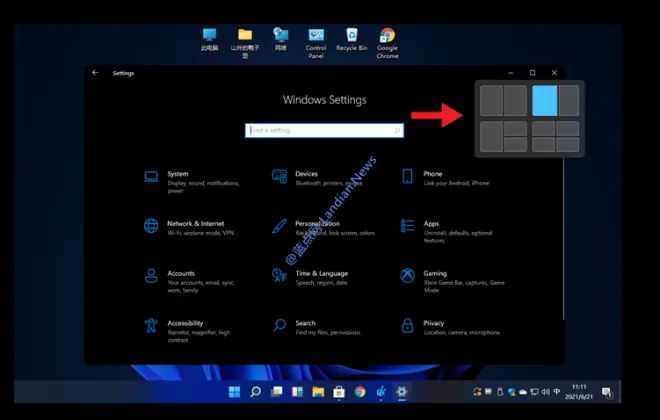
Task: Click the Settings window vertical scrollbar
Action: tap(563, 238)
